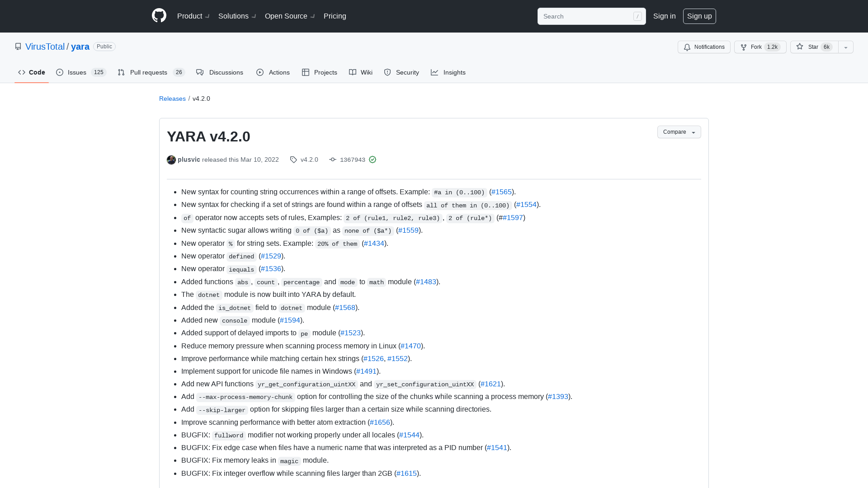The image size is (868, 488).
Task: Open the Pricing page
Action: [335, 16]
